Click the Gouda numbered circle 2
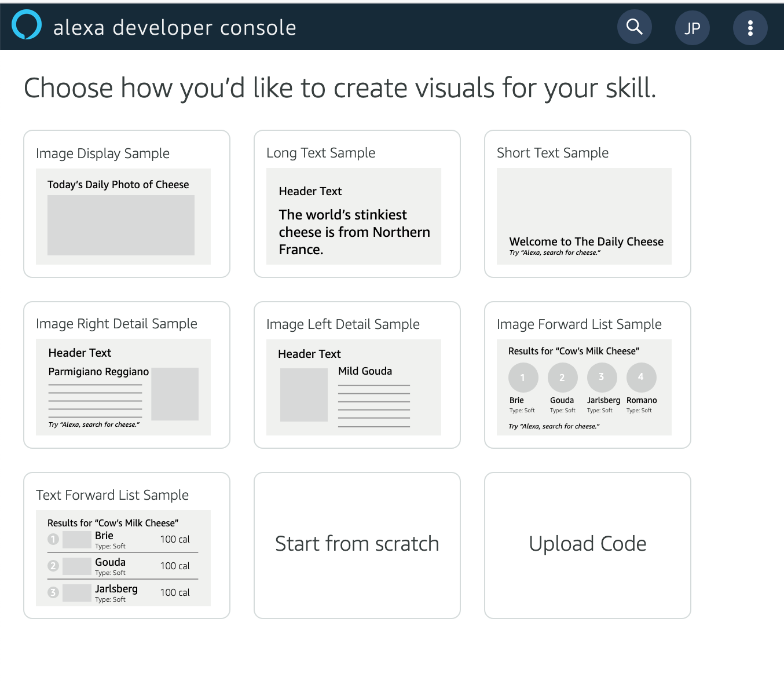This screenshot has width=784, height=681. [562, 377]
